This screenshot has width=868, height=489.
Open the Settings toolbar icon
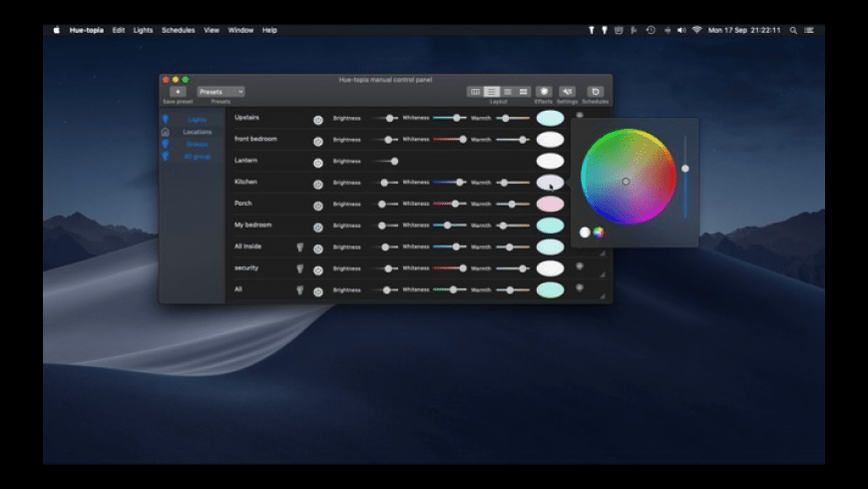tap(567, 92)
